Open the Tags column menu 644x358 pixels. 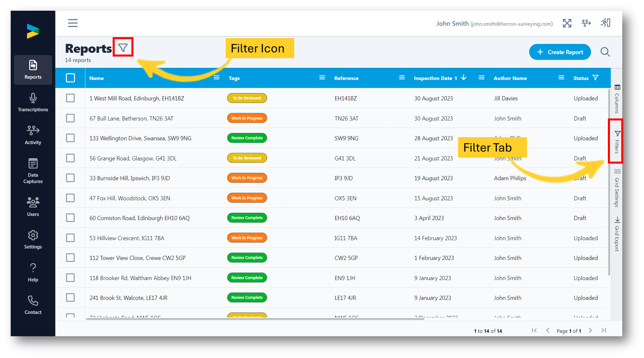click(x=322, y=78)
